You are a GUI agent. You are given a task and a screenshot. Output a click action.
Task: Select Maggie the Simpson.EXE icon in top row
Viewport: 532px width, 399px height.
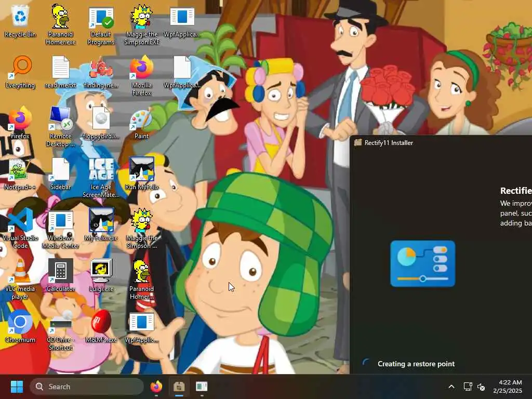click(x=141, y=25)
